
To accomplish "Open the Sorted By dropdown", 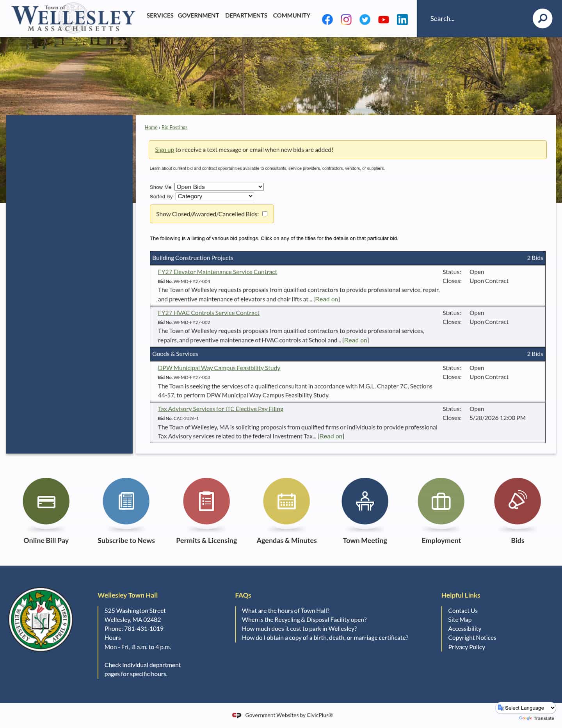I will click(x=215, y=196).
